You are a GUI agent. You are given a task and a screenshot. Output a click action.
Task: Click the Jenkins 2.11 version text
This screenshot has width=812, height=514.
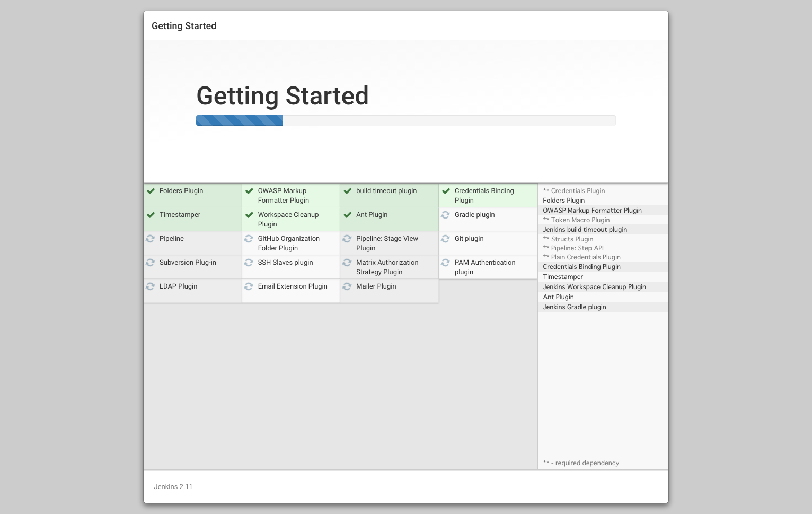(x=173, y=487)
